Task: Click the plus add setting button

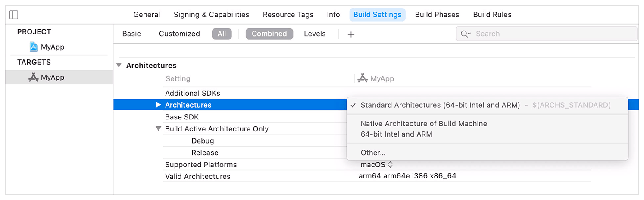Action: pyautogui.click(x=351, y=34)
